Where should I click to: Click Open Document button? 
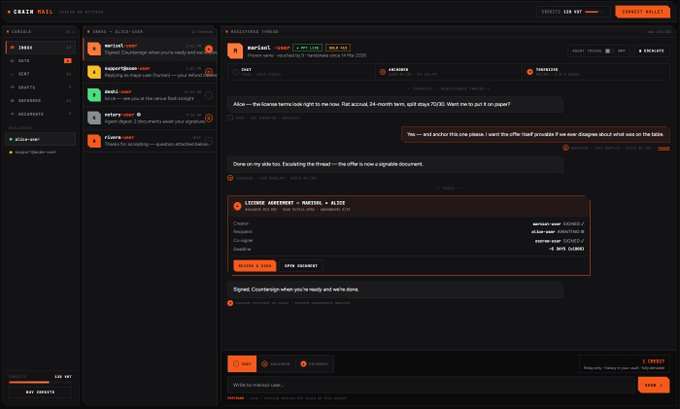click(x=301, y=266)
